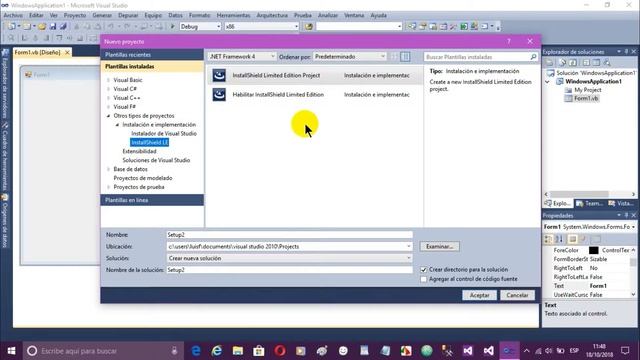The height and width of the screenshot is (360, 640).
Task: Click the Buscar Plantillas instaladas search field
Action: 477,57
